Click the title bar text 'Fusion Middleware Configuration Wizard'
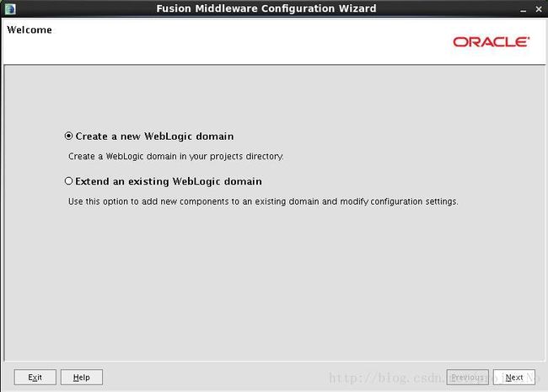 coord(266,8)
